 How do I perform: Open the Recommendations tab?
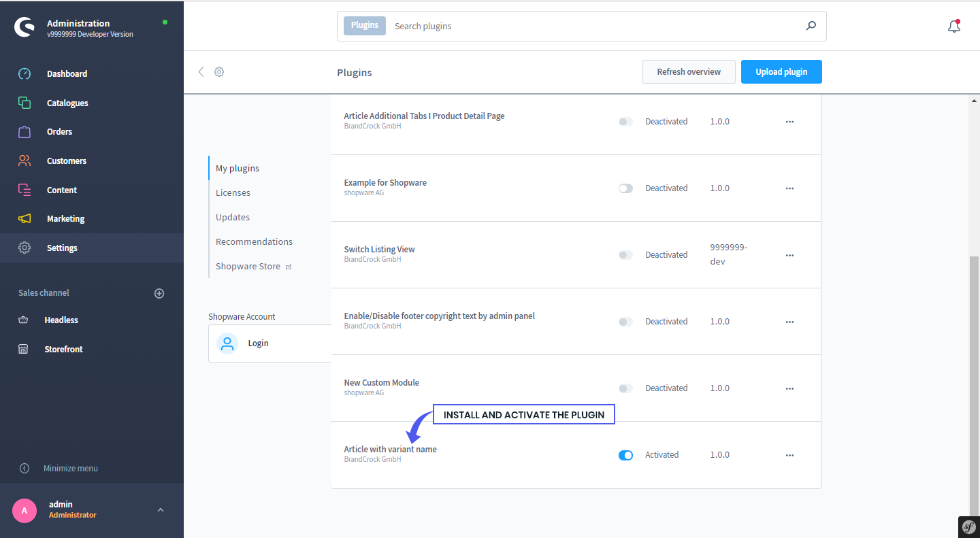[x=254, y=241]
